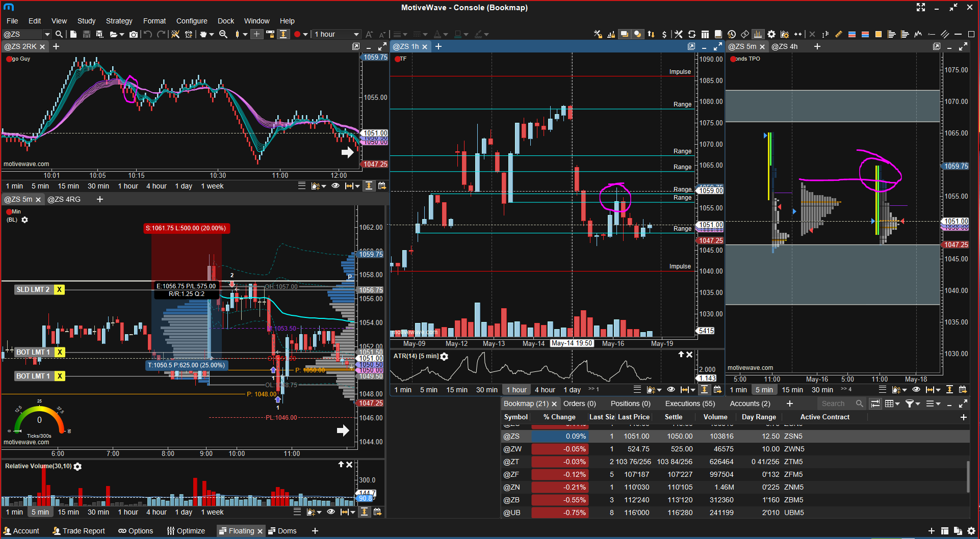Toggle visibility eye on @ZS 1h chart

coord(671,390)
